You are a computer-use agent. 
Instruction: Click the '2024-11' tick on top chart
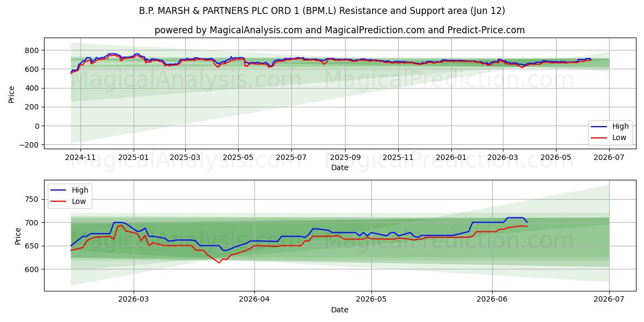tap(80, 157)
